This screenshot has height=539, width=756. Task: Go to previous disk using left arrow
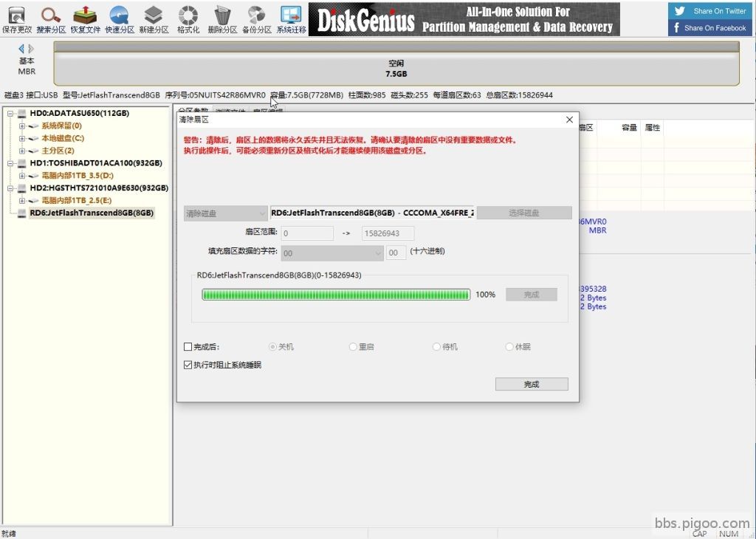click(21, 48)
